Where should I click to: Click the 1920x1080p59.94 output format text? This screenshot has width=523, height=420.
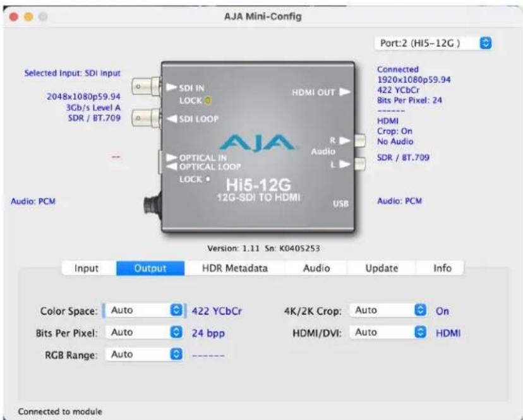(x=414, y=80)
